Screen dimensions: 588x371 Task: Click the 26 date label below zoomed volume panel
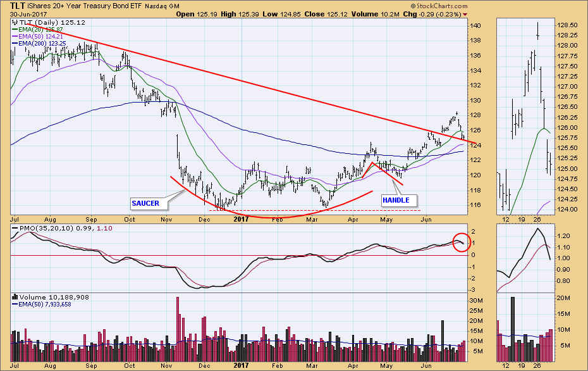537,365
